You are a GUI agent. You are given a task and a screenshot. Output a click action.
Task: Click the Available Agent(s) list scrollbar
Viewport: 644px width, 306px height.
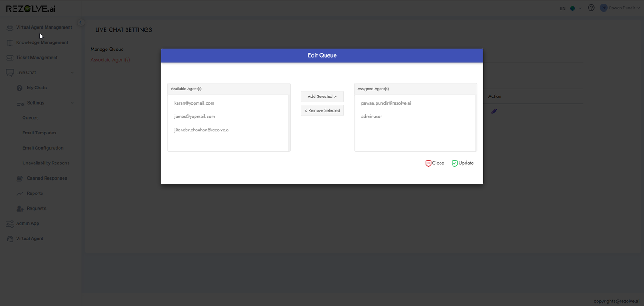coord(289,123)
